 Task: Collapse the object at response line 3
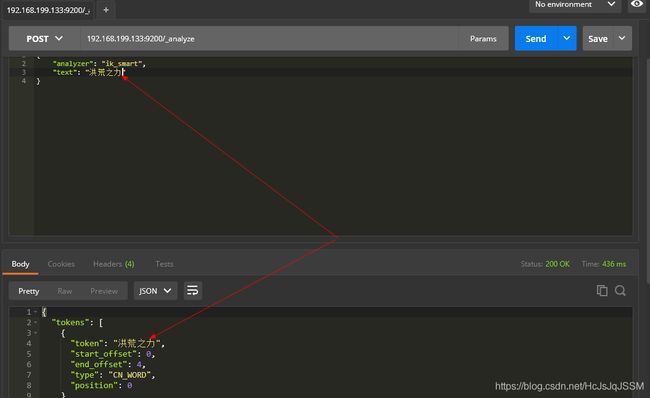click(36, 333)
